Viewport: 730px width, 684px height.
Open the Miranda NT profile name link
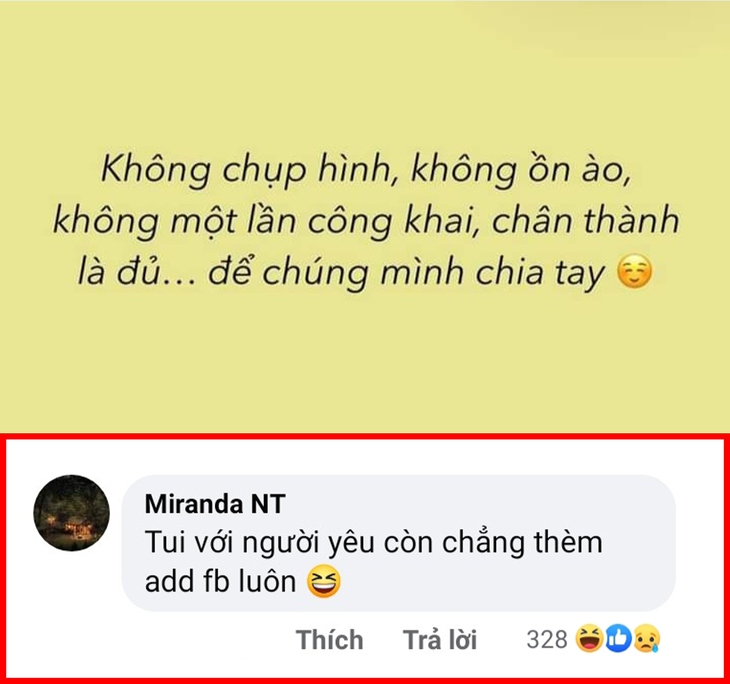[x=215, y=504]
